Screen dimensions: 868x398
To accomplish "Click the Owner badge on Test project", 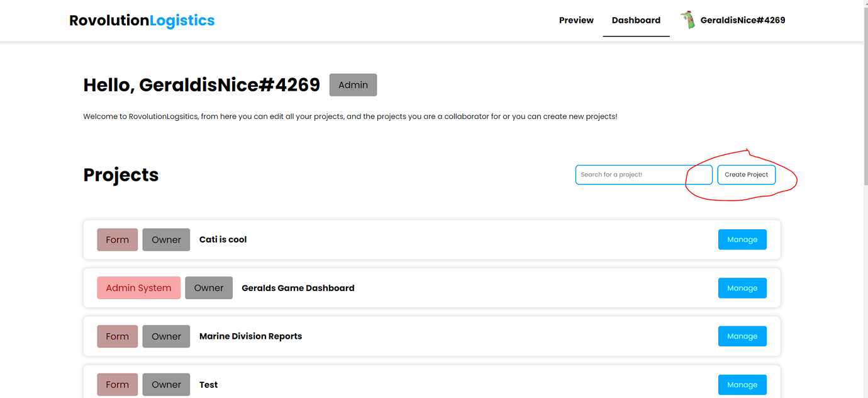I will click(166, 384).
